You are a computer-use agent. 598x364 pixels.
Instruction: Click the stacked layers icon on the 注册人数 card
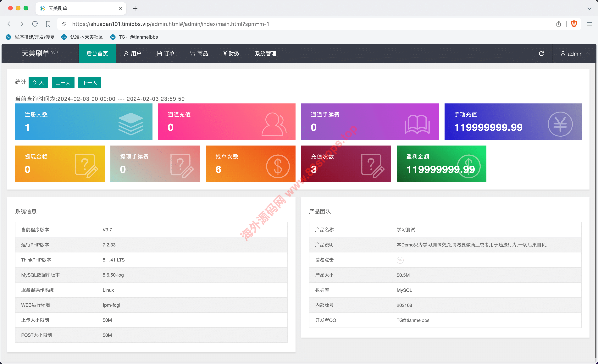click(x=131, y=124)
